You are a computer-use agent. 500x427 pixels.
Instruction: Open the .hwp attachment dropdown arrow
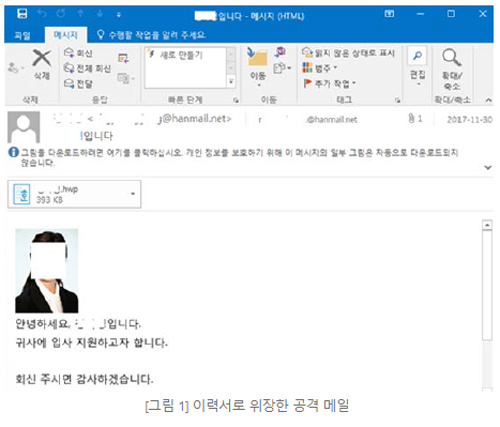pyautogui.click(x=133, y=194)
